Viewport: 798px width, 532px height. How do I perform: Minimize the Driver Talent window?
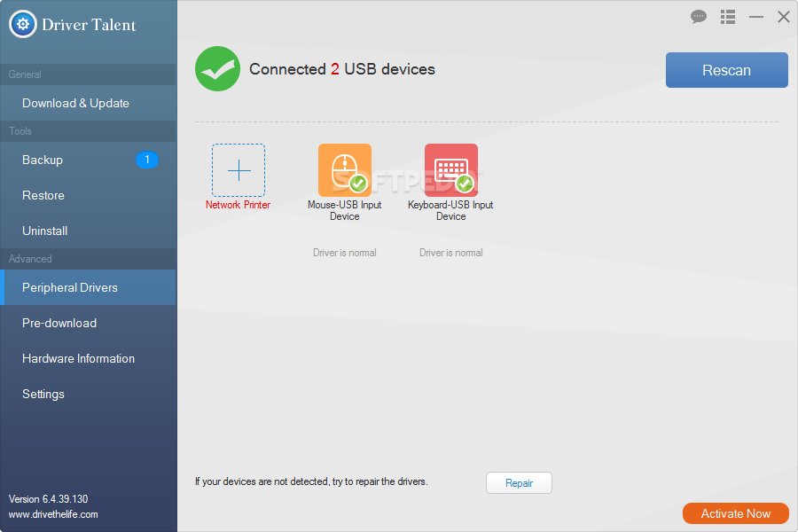(x=756, y=17)
